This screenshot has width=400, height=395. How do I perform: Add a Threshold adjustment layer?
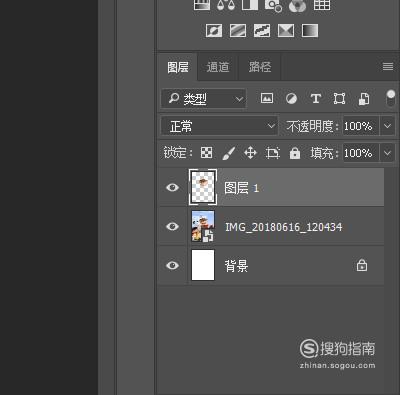262,31
